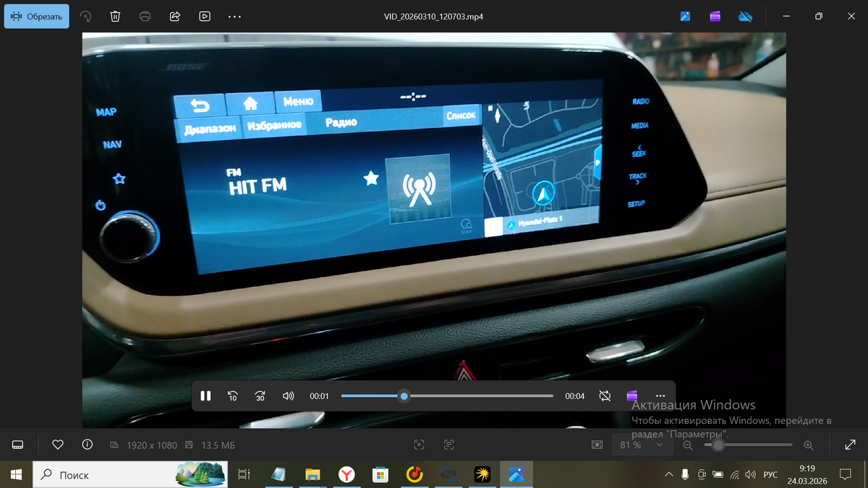This screenshot has width=868, height=488.
Task: Add video to favorites with heart icon
Action: (x=58, y=445)
